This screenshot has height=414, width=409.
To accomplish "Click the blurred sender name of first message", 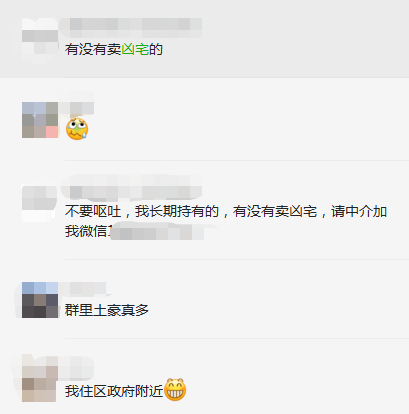I will pos(131,28).
